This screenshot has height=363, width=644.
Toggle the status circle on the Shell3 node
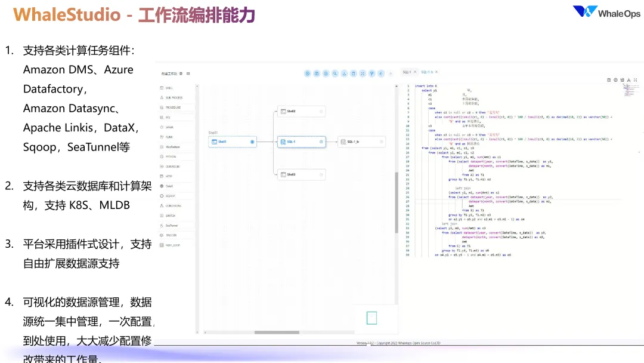coord(321,175)
